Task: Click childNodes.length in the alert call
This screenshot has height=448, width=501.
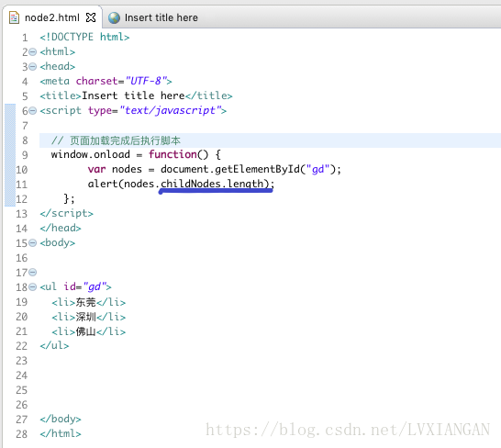Action: coord(212,185)
